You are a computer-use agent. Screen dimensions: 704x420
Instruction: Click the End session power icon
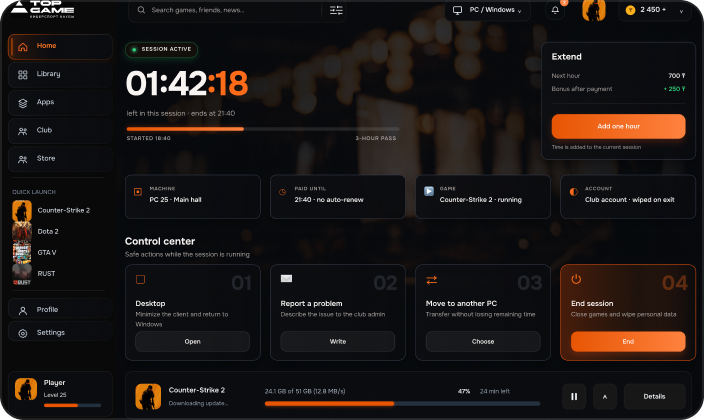(576, 279)
